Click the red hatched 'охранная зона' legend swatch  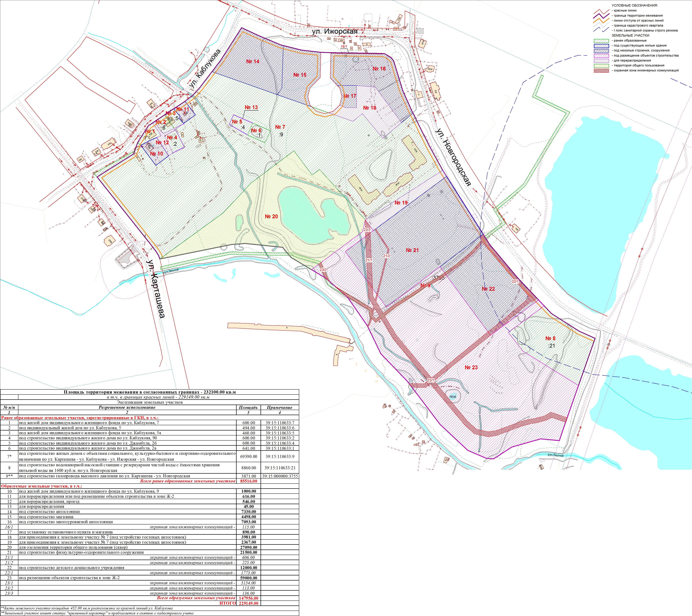tap(601, 71)
